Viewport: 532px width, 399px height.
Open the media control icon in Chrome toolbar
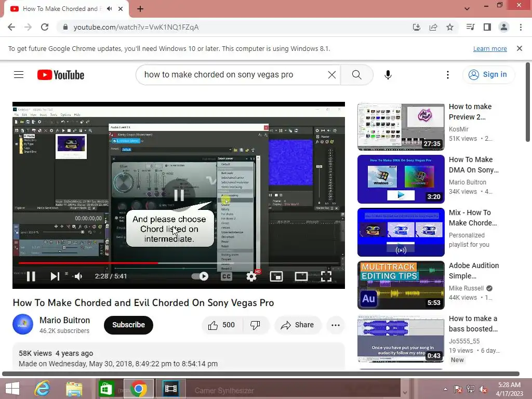pyautogui.click(x=471, y=27)
